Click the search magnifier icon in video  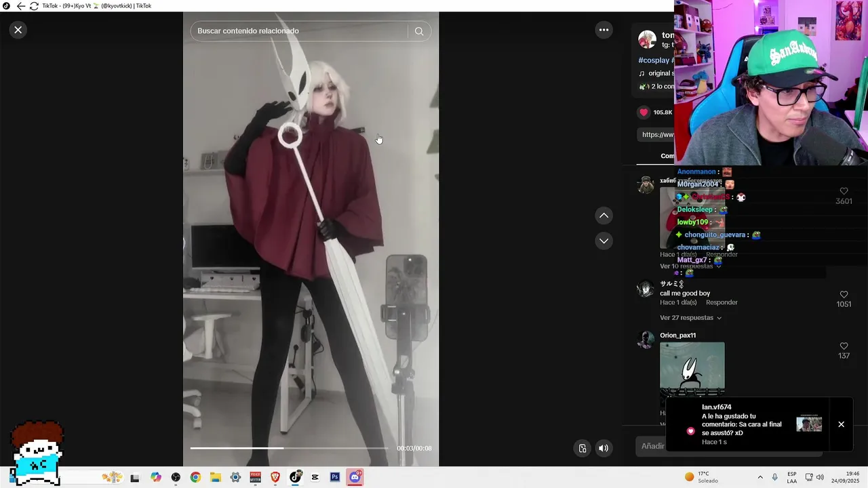[x=419, y=31]
